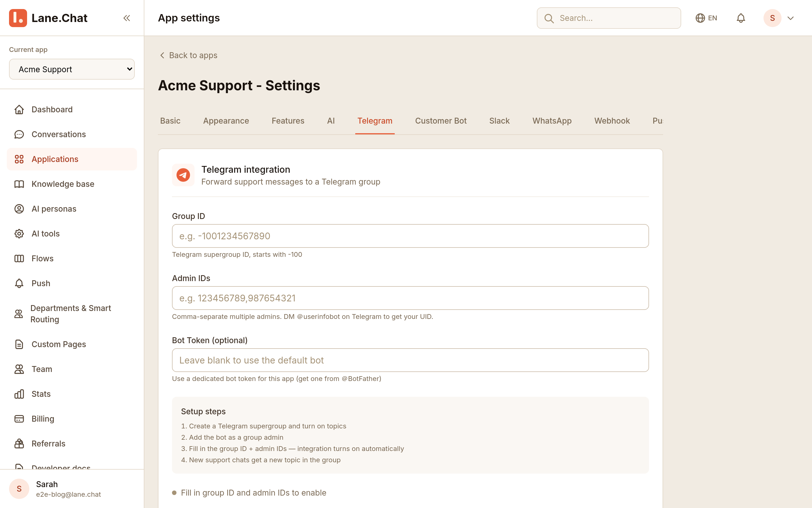Select the Telegram tab
Screen dimensions: 812x508
(375, 121)
